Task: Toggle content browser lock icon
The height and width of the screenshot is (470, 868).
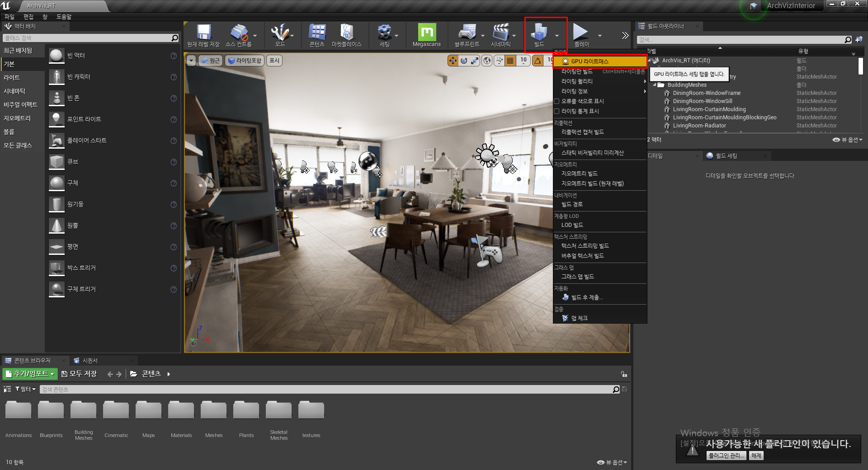Action: pyautogui.click(x=624, y=374)
